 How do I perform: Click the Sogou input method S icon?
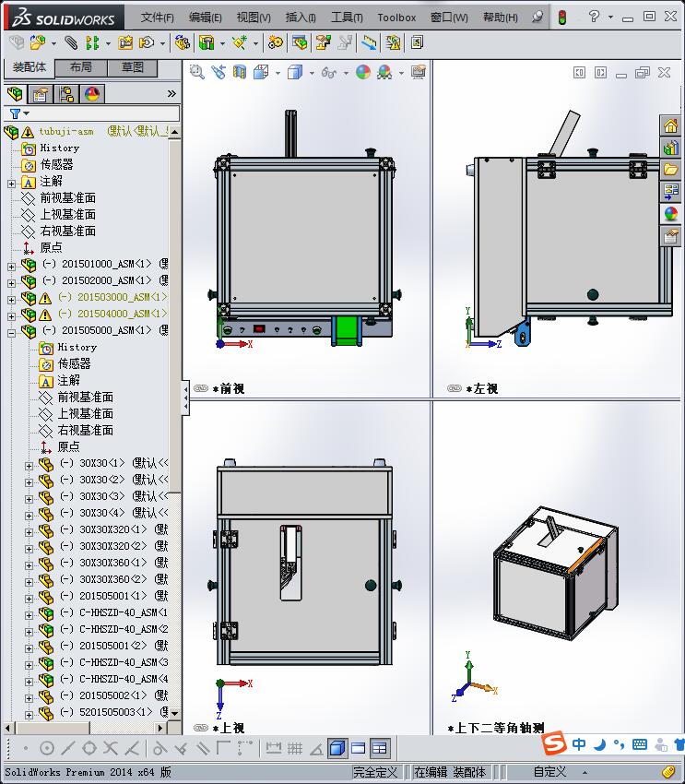click(553, 743)
